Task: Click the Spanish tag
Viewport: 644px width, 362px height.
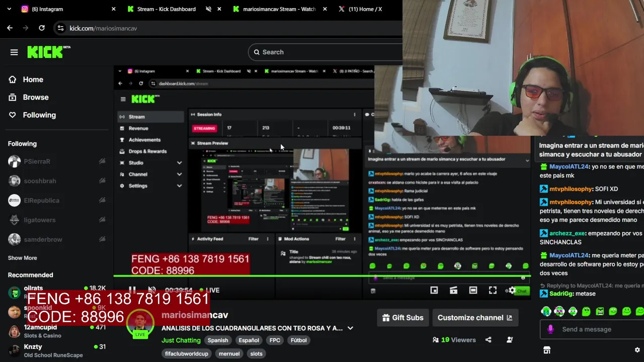Action: (x=218, y=340)
